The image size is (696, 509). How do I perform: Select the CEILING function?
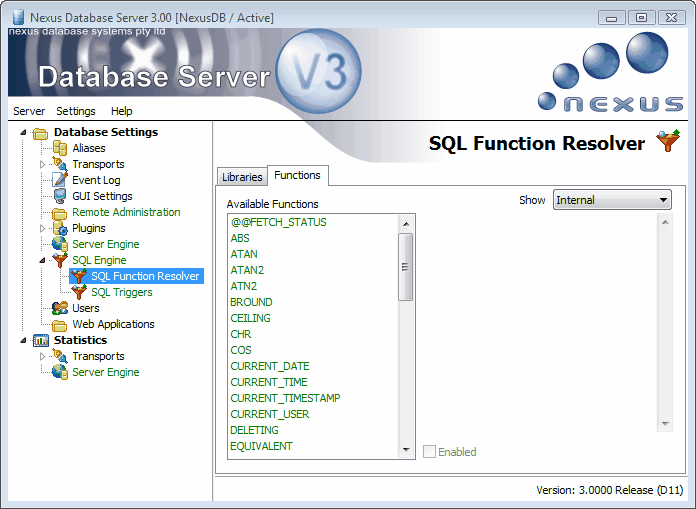point(250,318)
